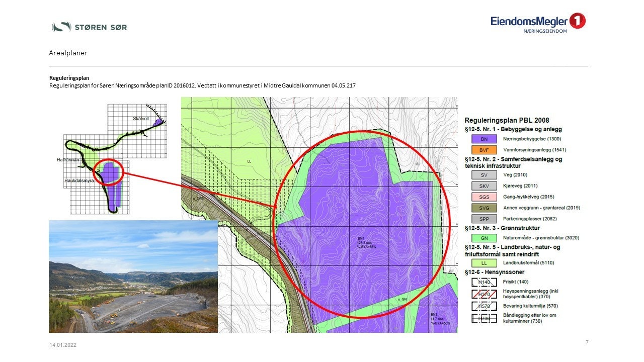This screenshot has width=644, height=362.
Task: Click the bold 'Reguleringsplan' subheading
Action: click(69, 78)
